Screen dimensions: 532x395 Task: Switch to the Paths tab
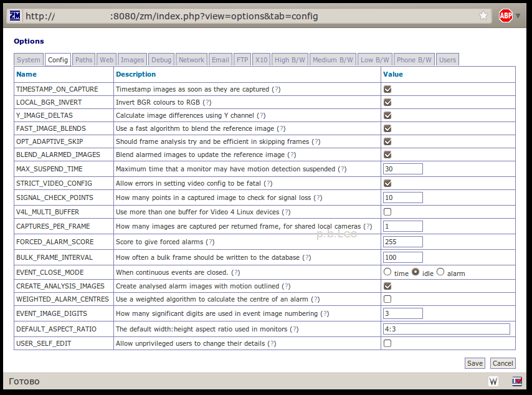[84, 60]
